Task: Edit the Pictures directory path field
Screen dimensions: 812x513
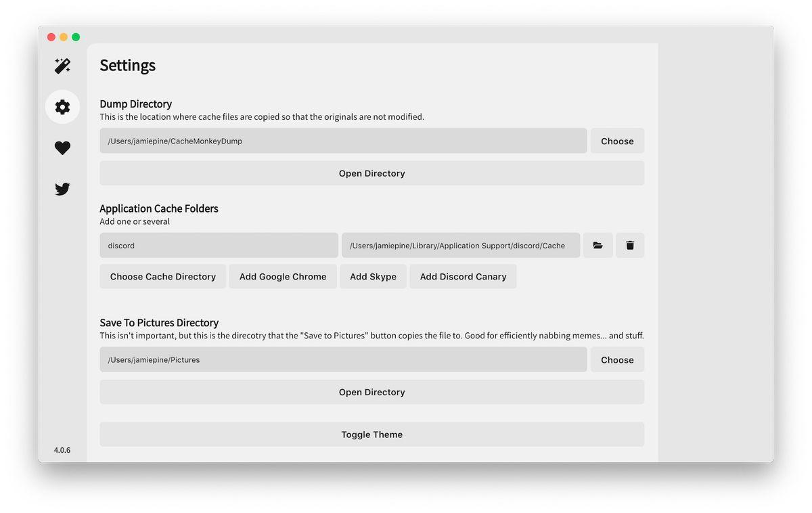Action: [343, 359]
